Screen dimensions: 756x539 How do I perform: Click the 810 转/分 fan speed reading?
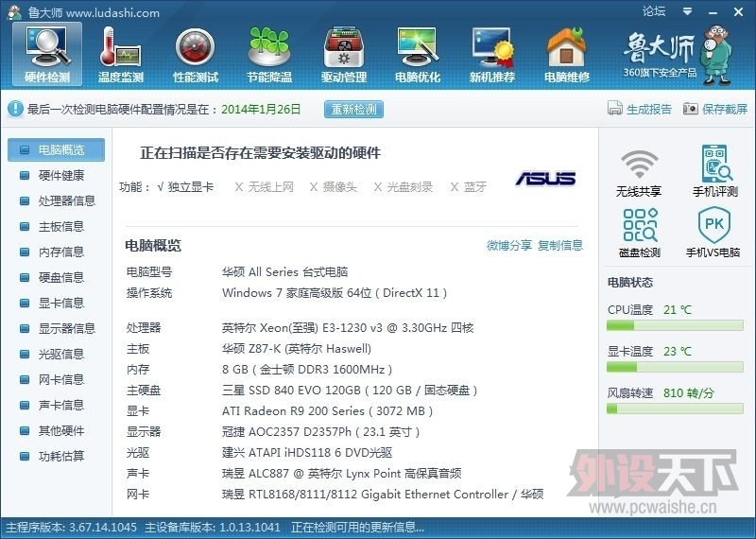pos(688,393)
